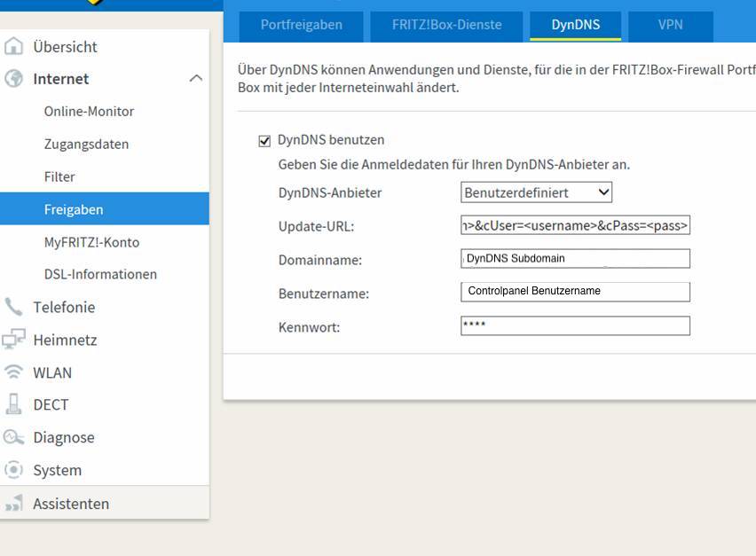Select the DynDNS tab
This screenshot has width=756, height=556.
tap(575, 25)
